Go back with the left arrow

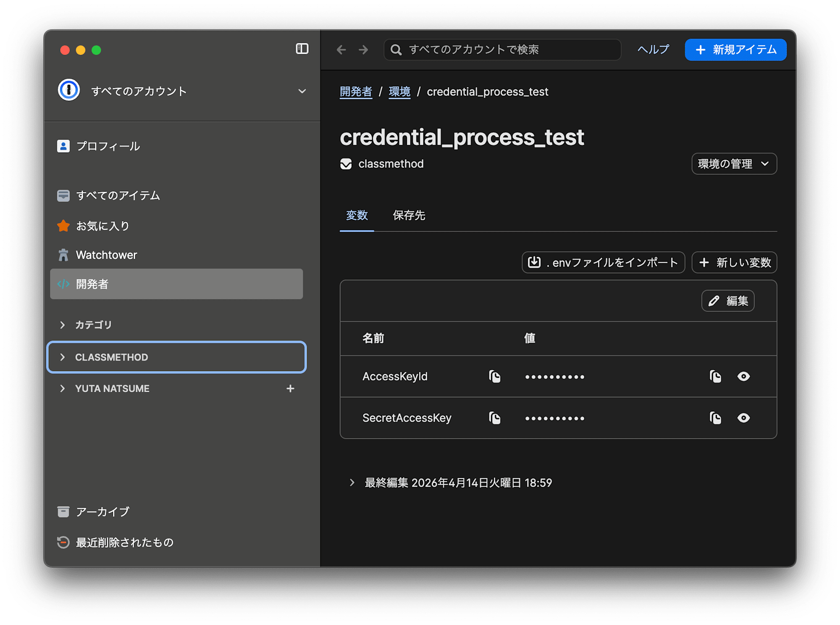pos(341,50)
